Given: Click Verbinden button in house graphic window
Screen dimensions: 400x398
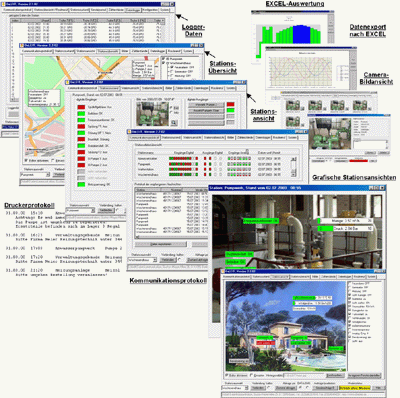Looking at the screenshot, I should click(x=258, y=388).
